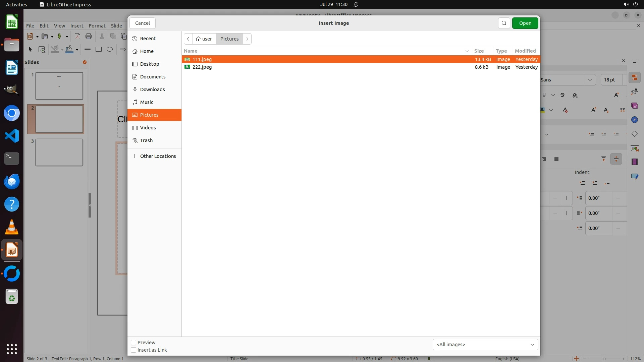
Task: Open the Navigator sidebar icon
Action: [x=634, y=120]
